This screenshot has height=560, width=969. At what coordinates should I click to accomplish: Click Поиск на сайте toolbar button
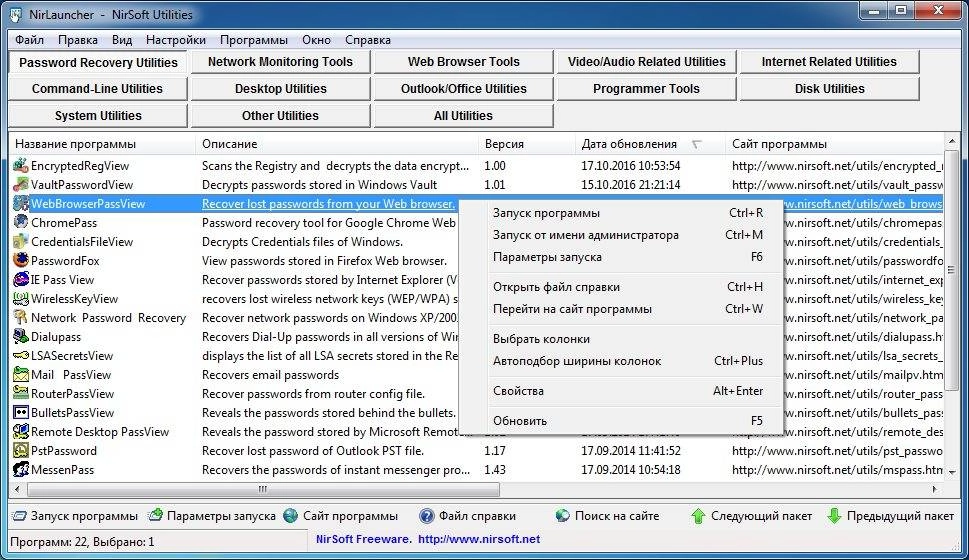pos(607,515)
